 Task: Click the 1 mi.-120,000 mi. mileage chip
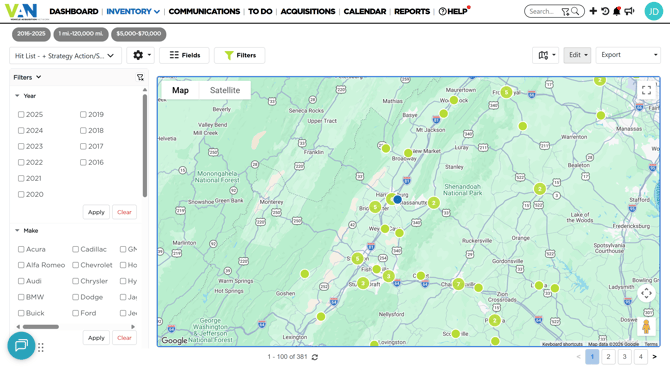81,34
